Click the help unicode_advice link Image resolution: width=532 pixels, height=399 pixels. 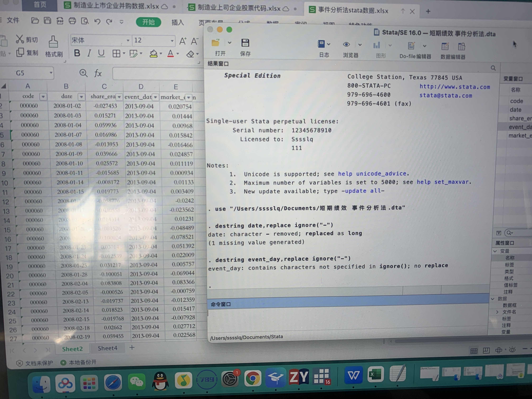372,174
